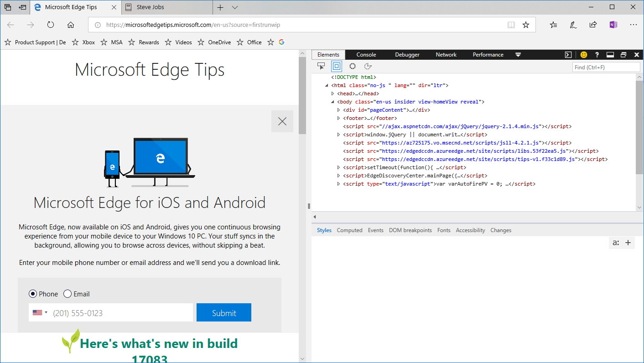Viewport: 644px width, 363px height.
Task: Open the Hub favorites panel
Action: tap(553, 25)
